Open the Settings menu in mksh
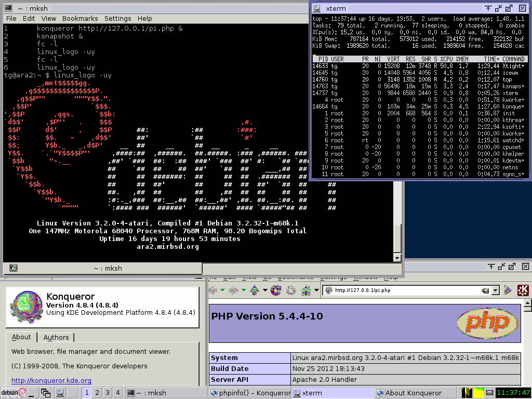This screenshot has height=399, width=532. tap(118, 18)
